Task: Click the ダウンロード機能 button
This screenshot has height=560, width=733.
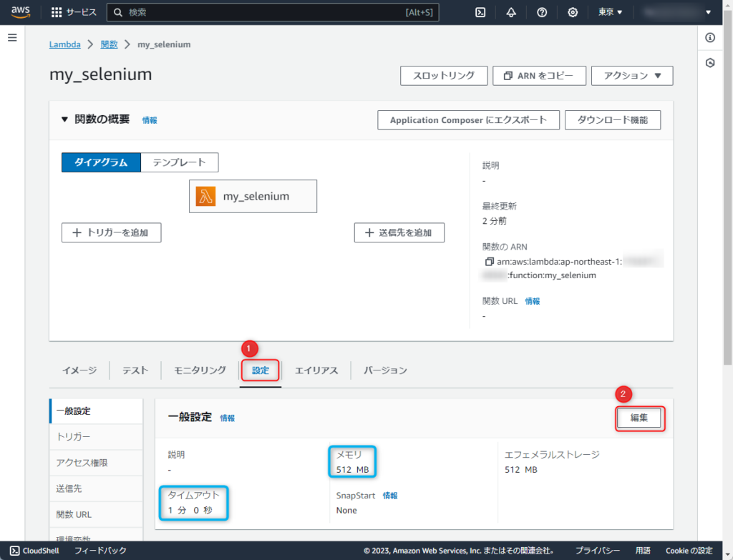Action: point(613,120)
